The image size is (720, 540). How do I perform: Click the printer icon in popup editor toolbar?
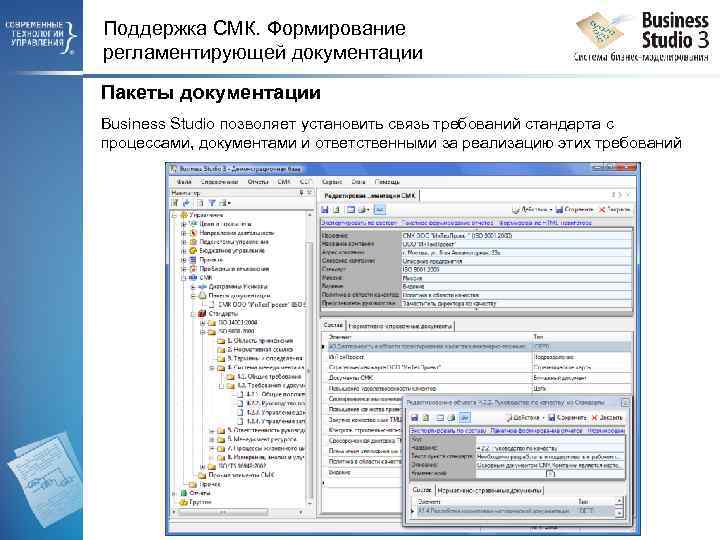[451, 418]
